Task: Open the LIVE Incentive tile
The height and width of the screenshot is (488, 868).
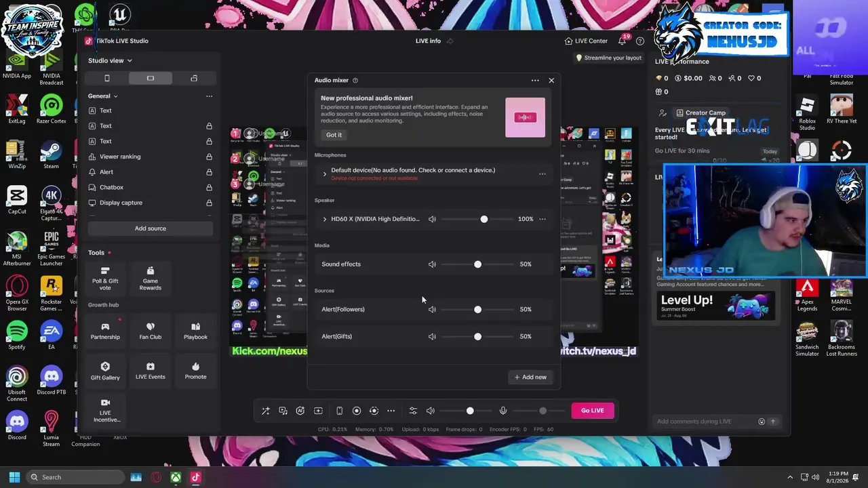Action: pos(105,411)
